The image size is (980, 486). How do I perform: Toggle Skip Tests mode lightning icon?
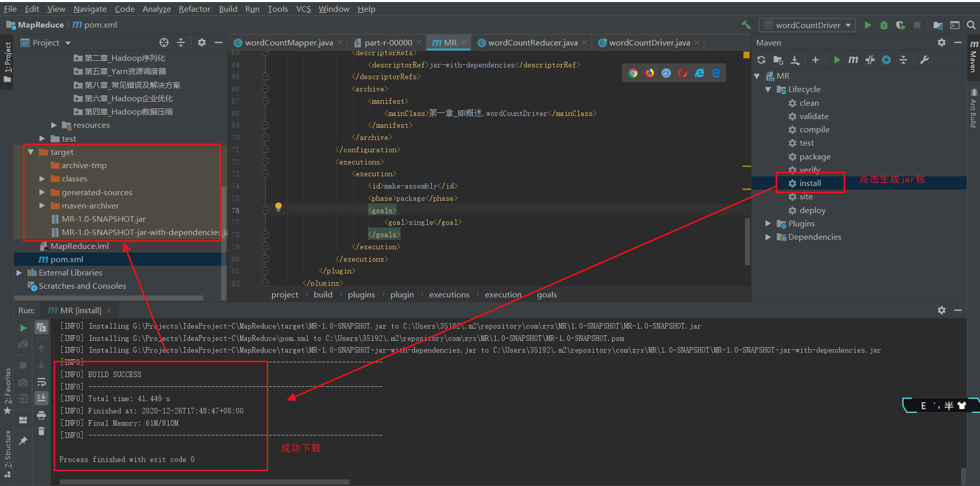[x=886, y=60]
